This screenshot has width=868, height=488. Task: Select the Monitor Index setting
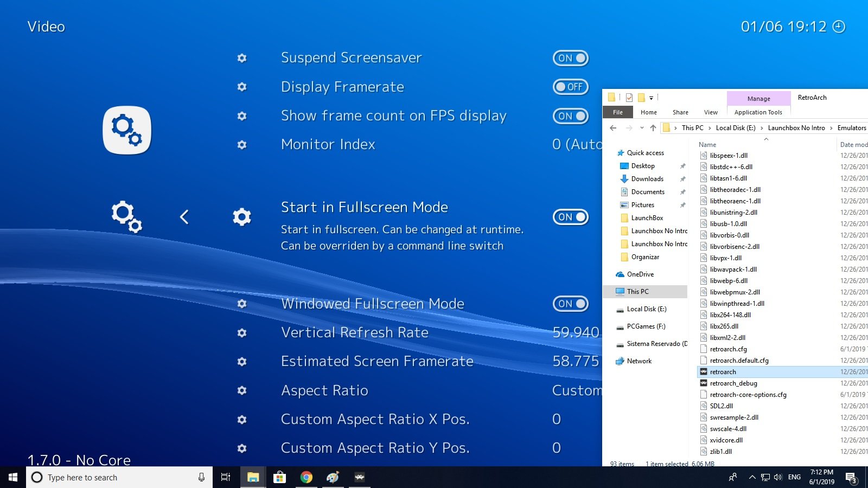point(328,145)
